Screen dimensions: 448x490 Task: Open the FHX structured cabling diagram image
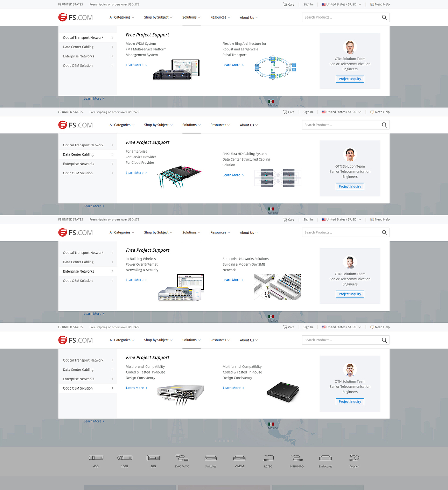278,178
